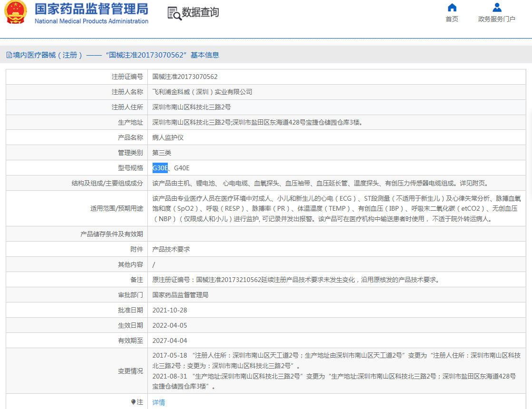Click the 数据查询 heading text
This screenshot has width=532, height=409.
[200, 12]
